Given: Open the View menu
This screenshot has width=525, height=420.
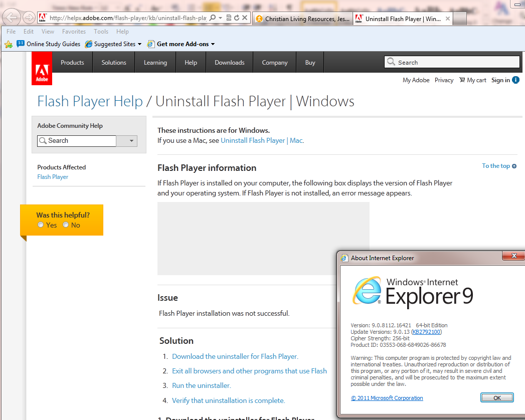Looking at the screenshot, I should [48, 32].
